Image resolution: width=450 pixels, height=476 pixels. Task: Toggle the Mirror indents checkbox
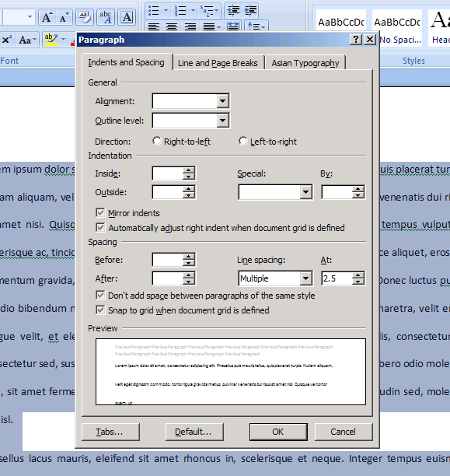click(x=100, y=213)
